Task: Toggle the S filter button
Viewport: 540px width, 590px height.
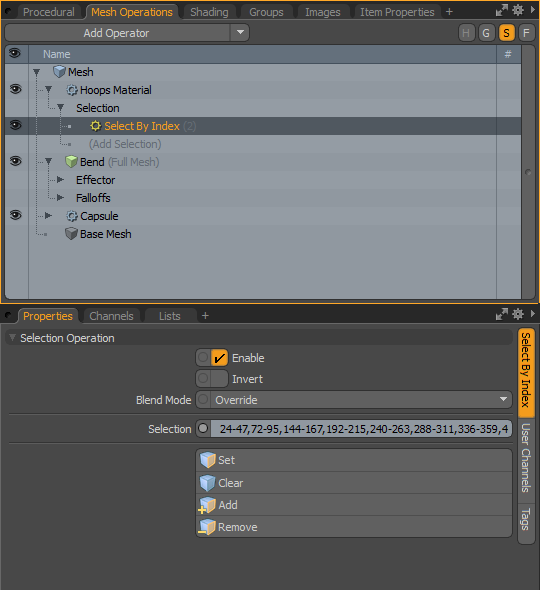Action: coord(507,33)
